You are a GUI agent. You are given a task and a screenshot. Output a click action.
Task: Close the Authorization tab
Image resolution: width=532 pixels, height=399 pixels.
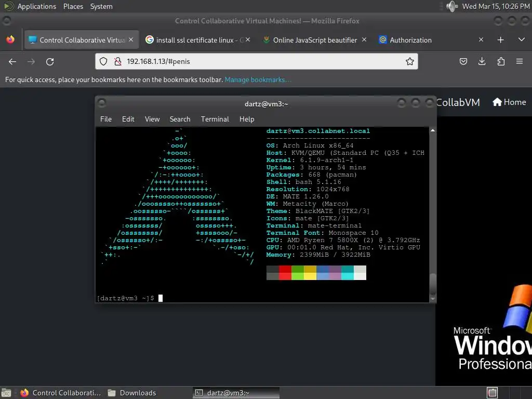(x=481, y=39)
